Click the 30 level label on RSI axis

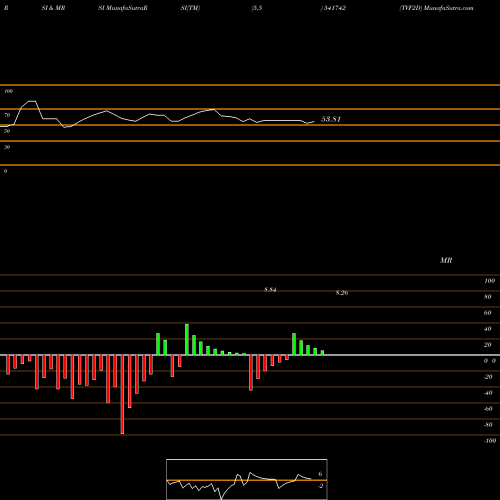click(x=7, y=147)
